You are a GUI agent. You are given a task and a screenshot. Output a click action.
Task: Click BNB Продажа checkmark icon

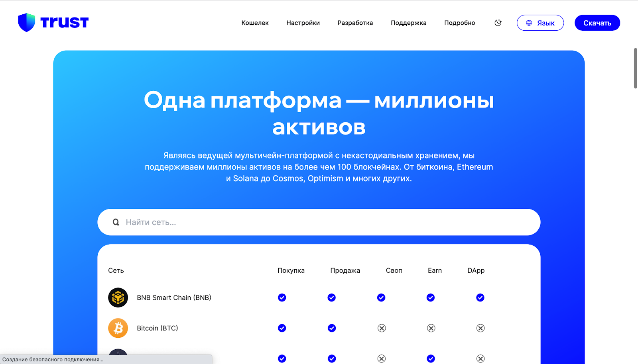pos(331,297)
